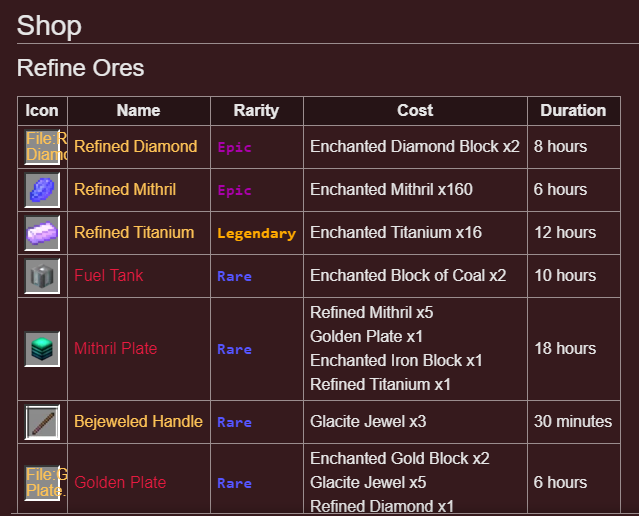Screen dimensions: 639x516
Task: Click the Legendary rarity label
Action: coord(256,233)
